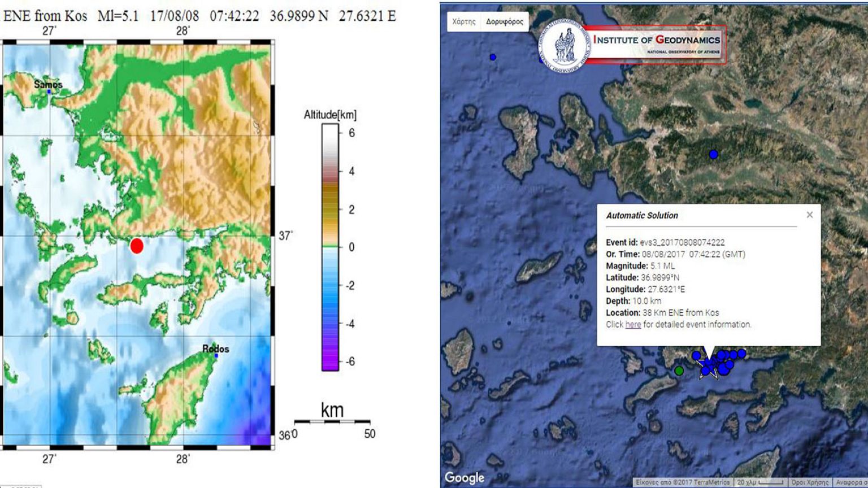Image resolution: width=868 pixels, height=488 pixels.
Task: Click the 20 χλμ map scale control
Action: point(760,482)
